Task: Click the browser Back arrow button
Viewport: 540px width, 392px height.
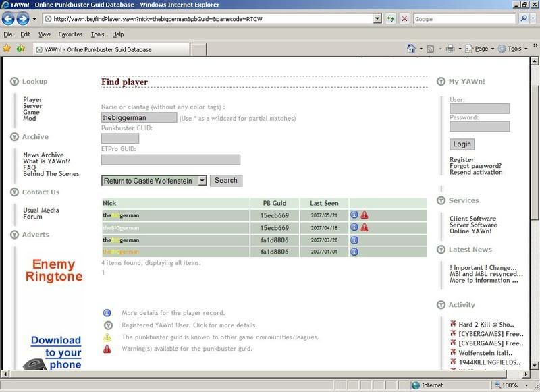Action: point(8,19)
